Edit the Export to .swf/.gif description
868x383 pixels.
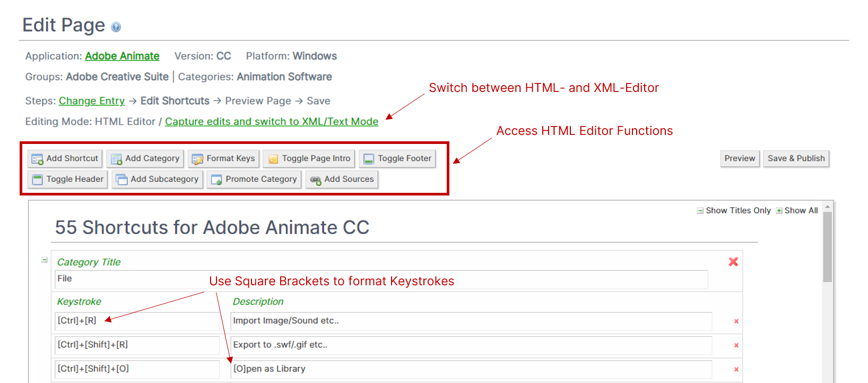tap(471, 345)
